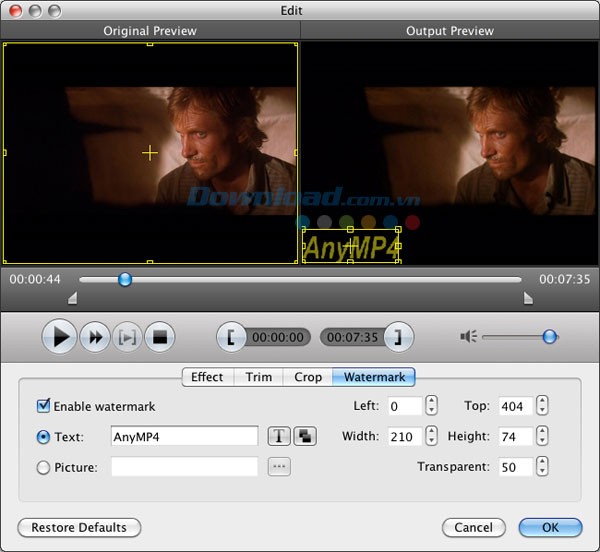The height and width of the screenshot is (552, 600).
Task: Click the right trim marker triangle
Action: click(x=528, y=298)
